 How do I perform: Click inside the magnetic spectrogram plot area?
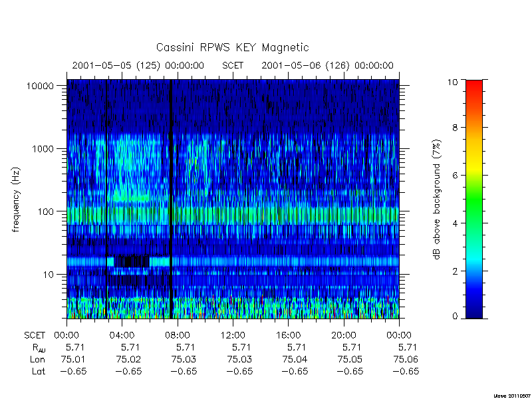tap(233, 199)
